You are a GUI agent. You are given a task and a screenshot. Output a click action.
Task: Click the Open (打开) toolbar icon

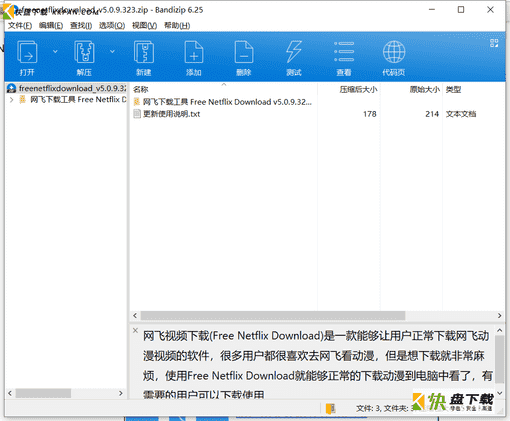pyautogui.click(x=27, y=52)
